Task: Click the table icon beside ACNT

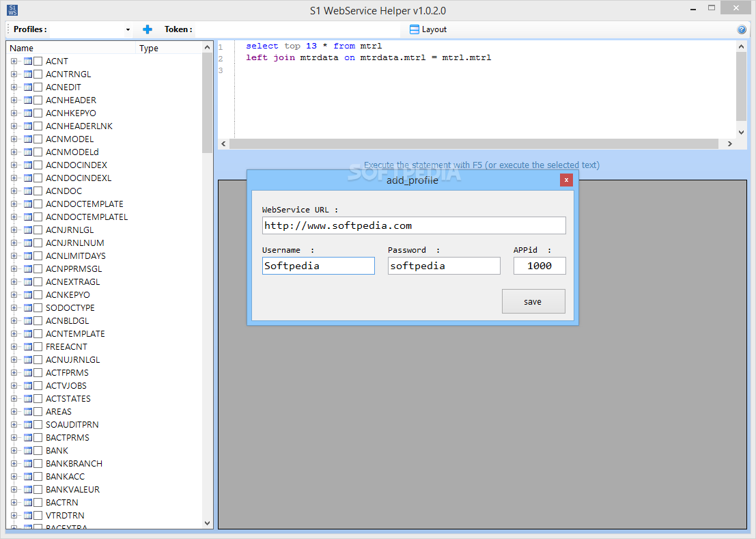Action: 28,61
